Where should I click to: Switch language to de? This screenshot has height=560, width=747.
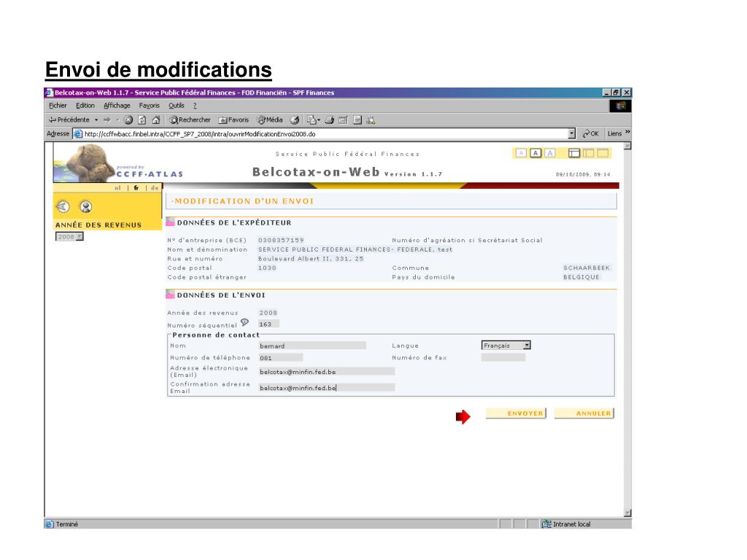click(x=155, y=188)
